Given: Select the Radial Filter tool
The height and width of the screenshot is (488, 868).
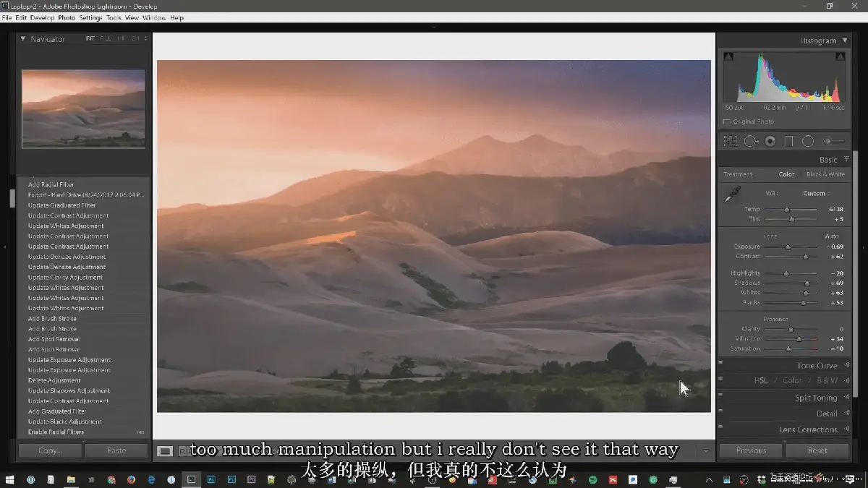Looking at the screenshot, I should (808, 142).
